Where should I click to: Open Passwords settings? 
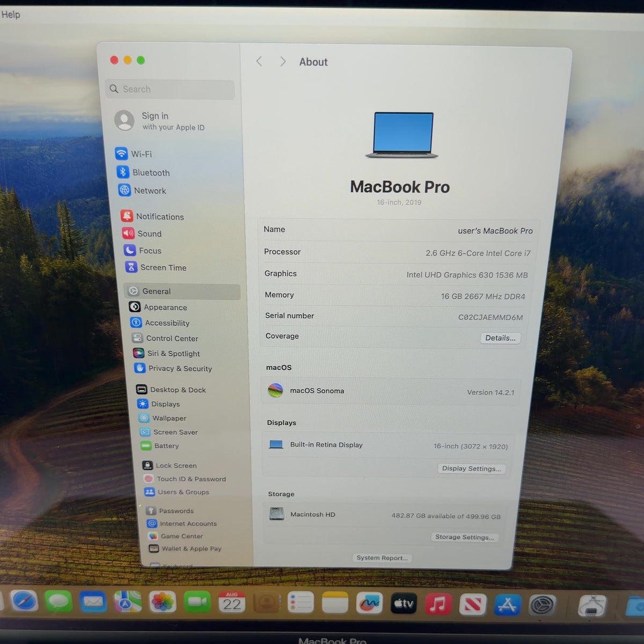click(x=170, y=510)
